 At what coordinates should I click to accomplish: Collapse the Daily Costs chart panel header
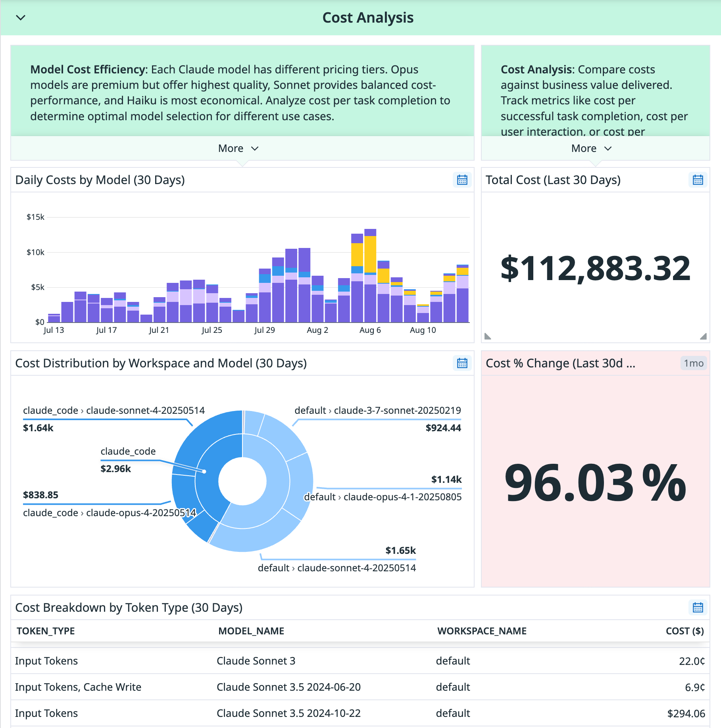point(100,180)
